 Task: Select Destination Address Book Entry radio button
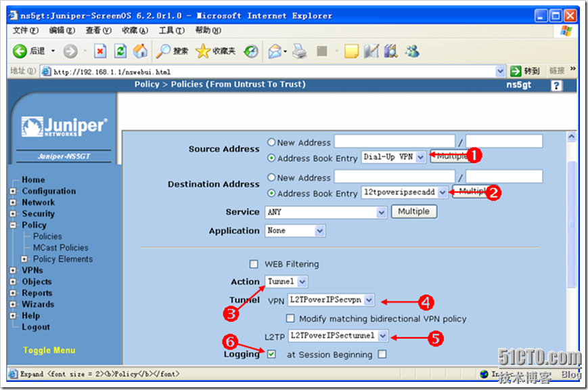point(271,194)
